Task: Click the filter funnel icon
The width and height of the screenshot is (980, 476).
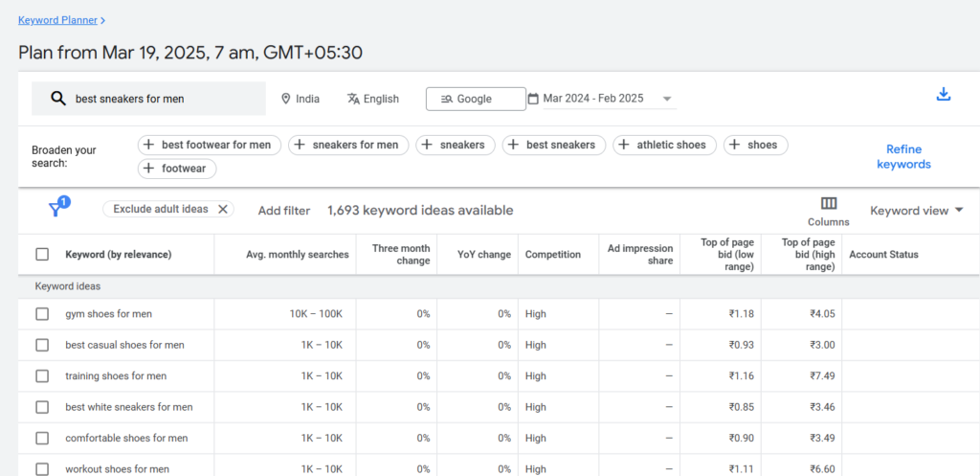Action: pos(56,210)
